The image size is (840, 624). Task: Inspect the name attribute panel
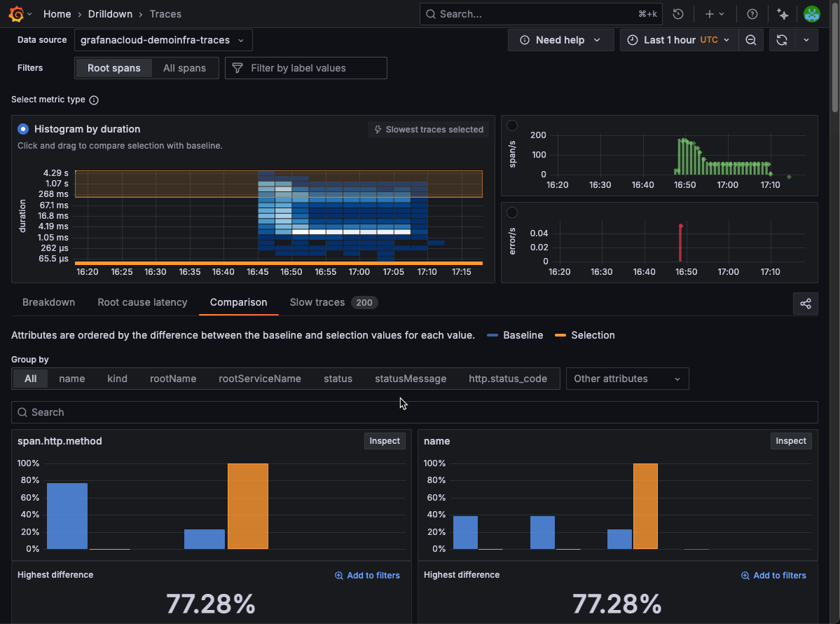[x=790, y=441]
